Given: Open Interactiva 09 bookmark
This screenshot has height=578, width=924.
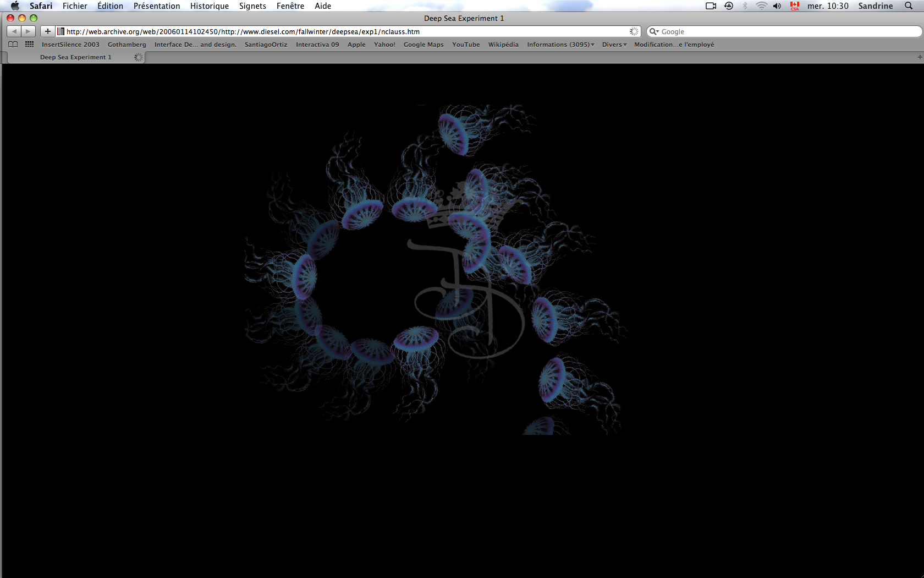Looking at the screenshot, I should click(317, 45).
